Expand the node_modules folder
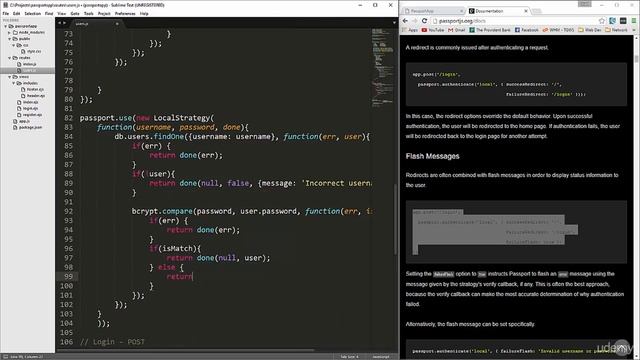The width and height of the screenshot is (640, 360). point(10,32)
